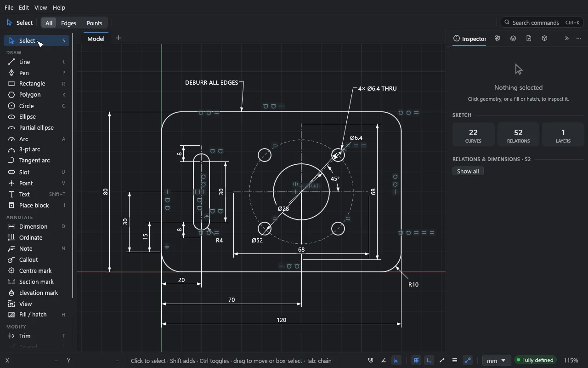Choose the Place block tool
The image size is (588, 368).
point(37,205)
